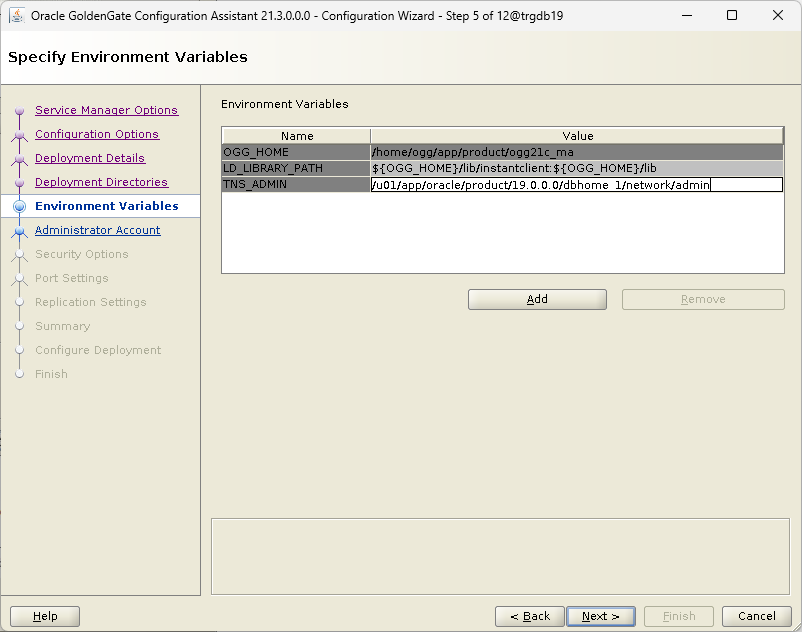Click the Environment Variables current-step marker

coord(19,206)
